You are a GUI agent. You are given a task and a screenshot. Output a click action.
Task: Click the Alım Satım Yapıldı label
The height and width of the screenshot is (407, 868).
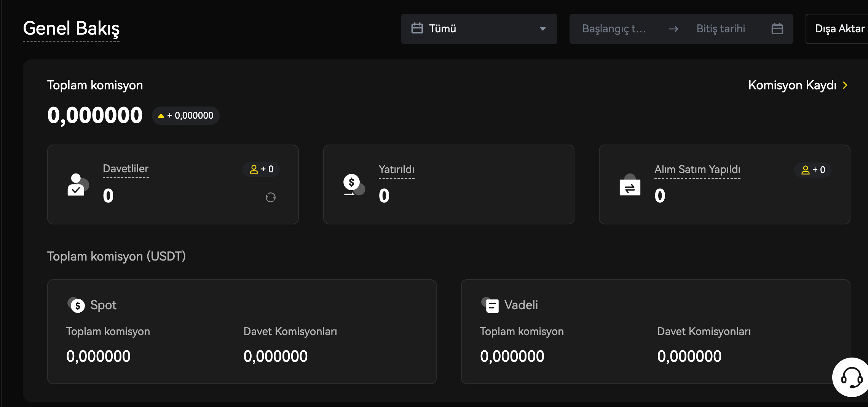[697, 170]
